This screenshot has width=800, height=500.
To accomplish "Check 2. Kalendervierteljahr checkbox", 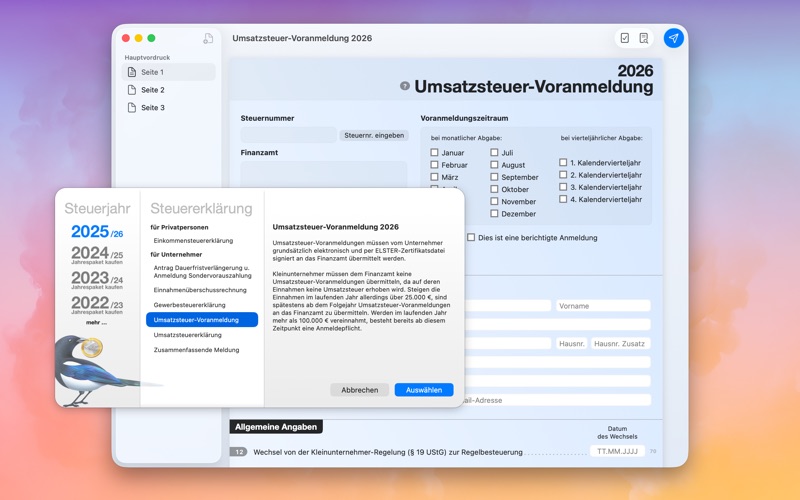I will (x=563, y=174).
